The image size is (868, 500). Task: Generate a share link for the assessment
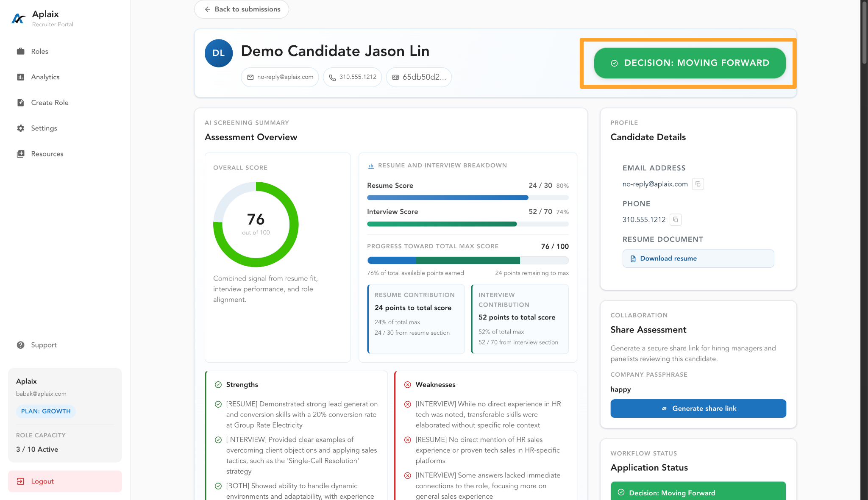click(x=698, y=408)
